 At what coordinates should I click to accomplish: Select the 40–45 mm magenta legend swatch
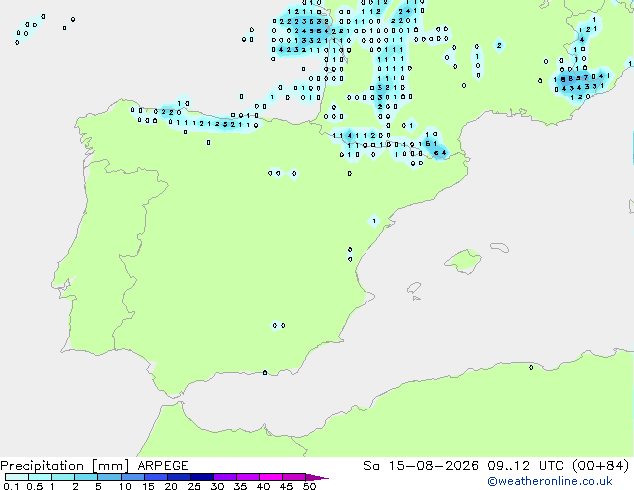271,477
